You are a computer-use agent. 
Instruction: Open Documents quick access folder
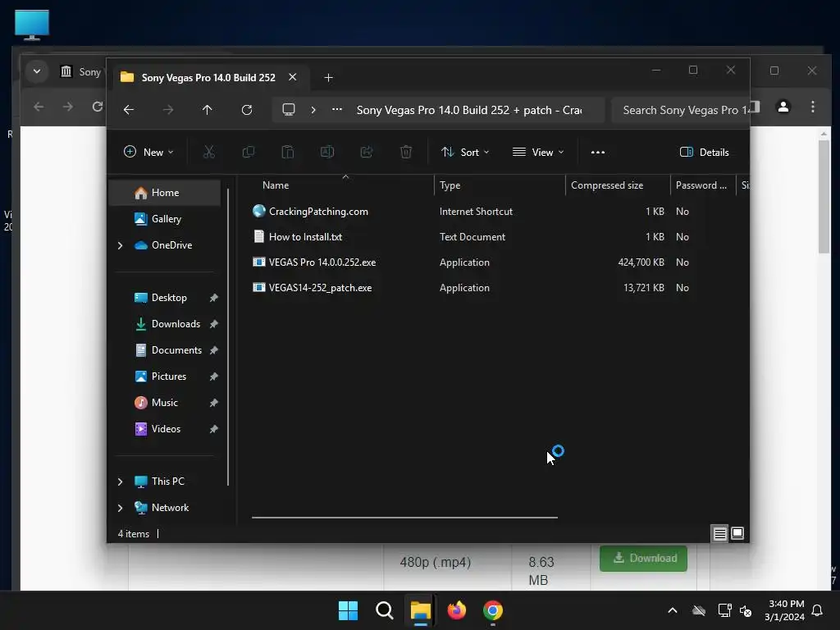[x=164, y=350]
